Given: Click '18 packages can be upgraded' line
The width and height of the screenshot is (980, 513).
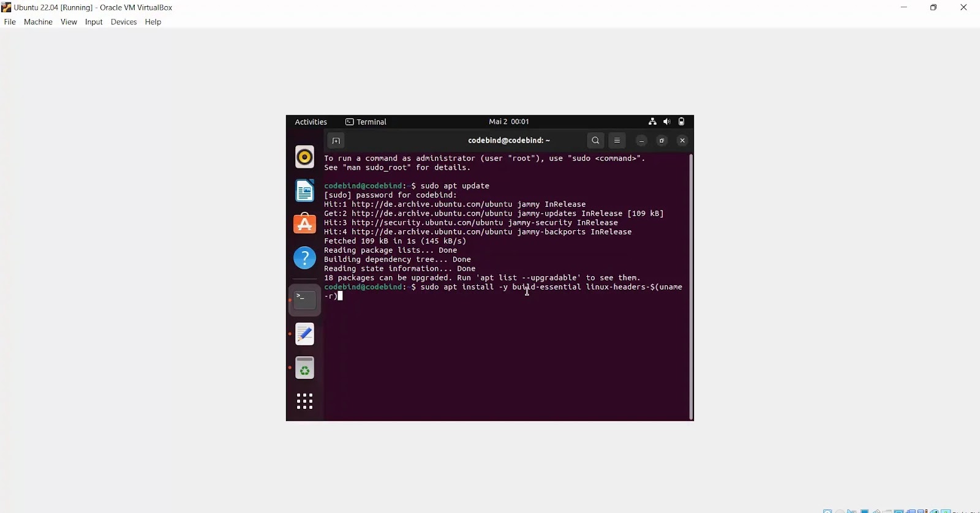Looking at the screenshot, I should pos(483,278).
